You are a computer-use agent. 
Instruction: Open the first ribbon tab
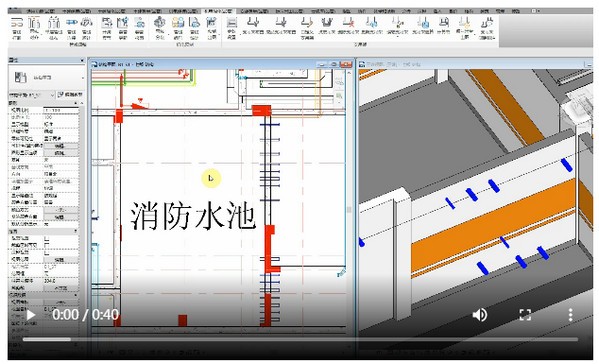coord(40,11)
